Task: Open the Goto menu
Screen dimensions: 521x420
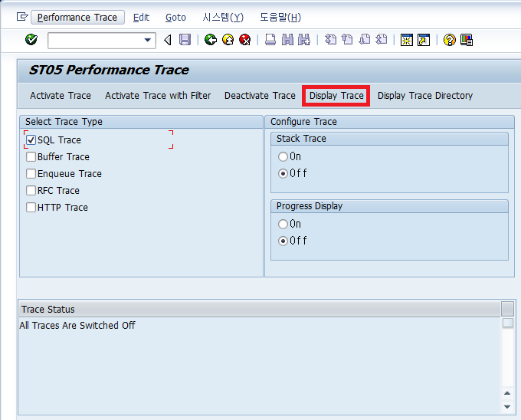Action: (175, 18)
